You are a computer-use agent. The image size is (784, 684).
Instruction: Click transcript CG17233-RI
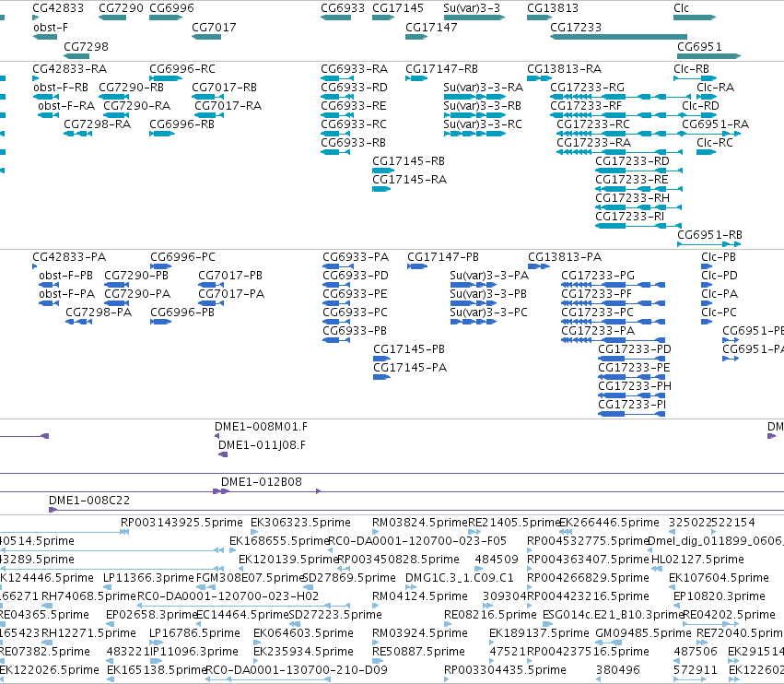pyautogui.click(x=629, y=217)
